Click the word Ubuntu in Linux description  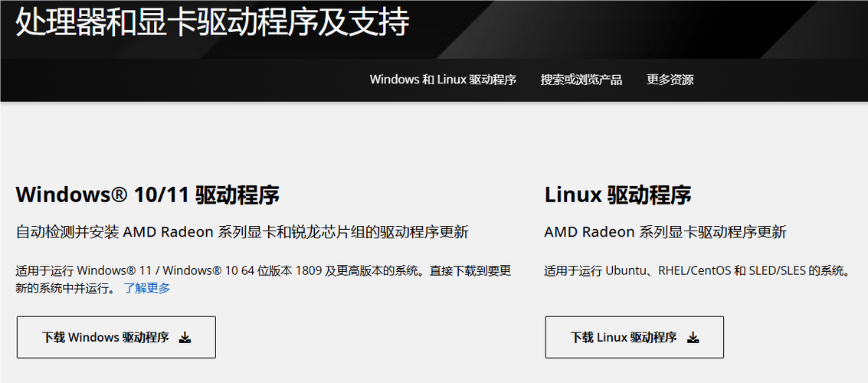coord(625,272)
